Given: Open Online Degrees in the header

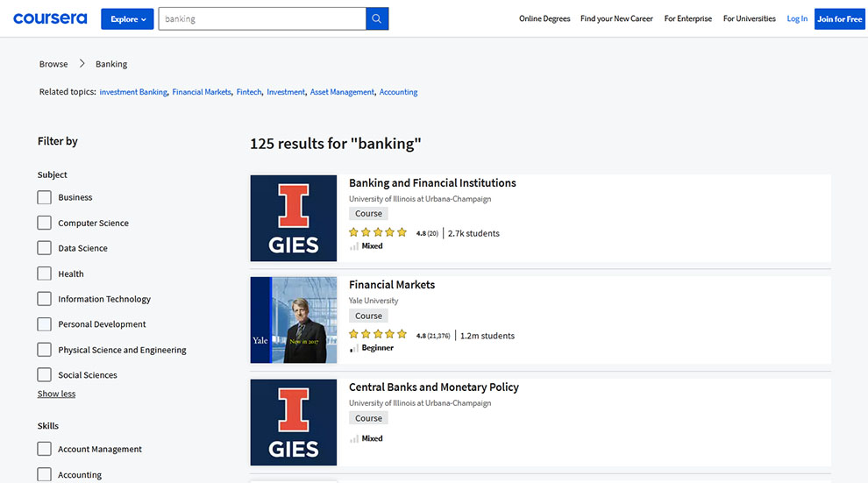Looking at the screenshot, I should tap(544, 18).
